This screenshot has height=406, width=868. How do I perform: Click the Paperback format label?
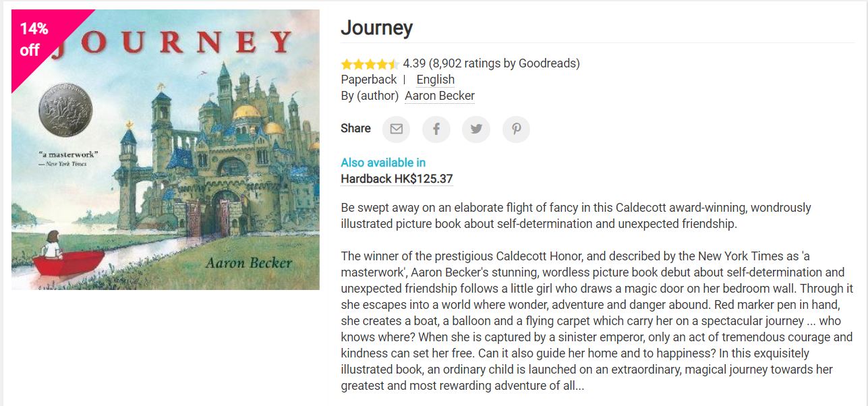(x=368, y=80)
